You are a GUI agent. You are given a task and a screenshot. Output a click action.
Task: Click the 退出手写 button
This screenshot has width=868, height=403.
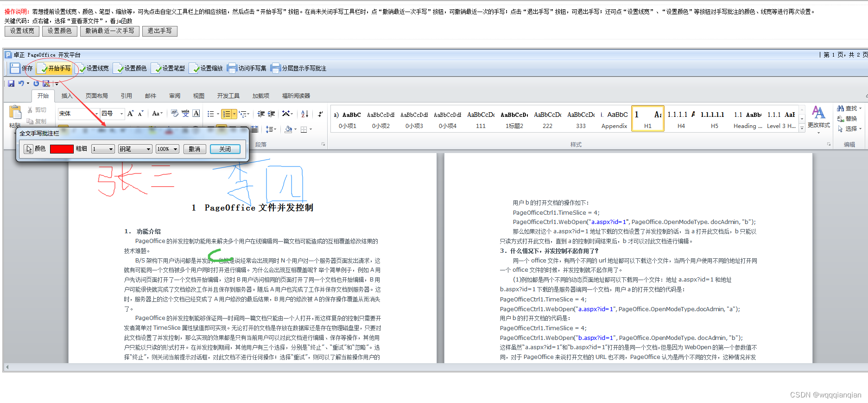160,31
